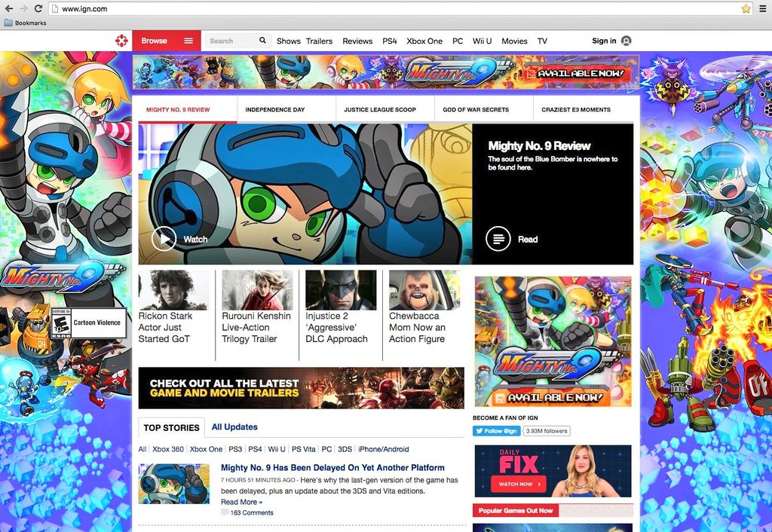Click the IGN logo icon
Viewport: 772px width, 532px height.
(x=121, y=41)
